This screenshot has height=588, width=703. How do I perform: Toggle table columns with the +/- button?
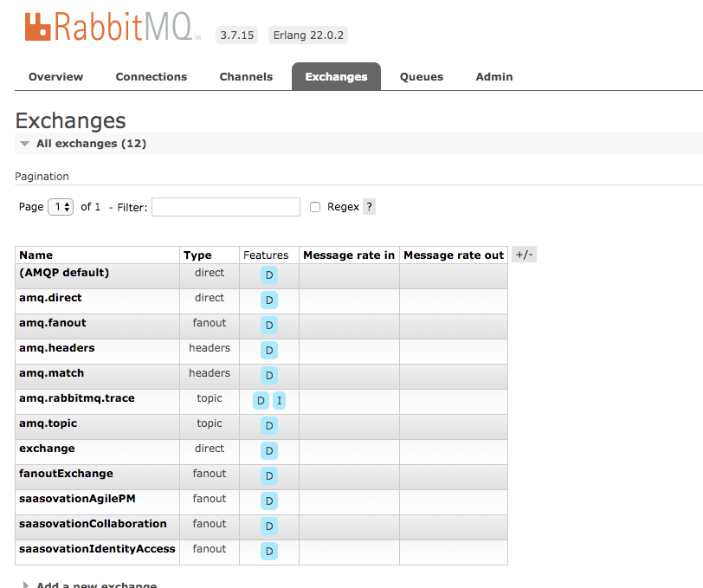pyautogui.click(x=524, y=255)
